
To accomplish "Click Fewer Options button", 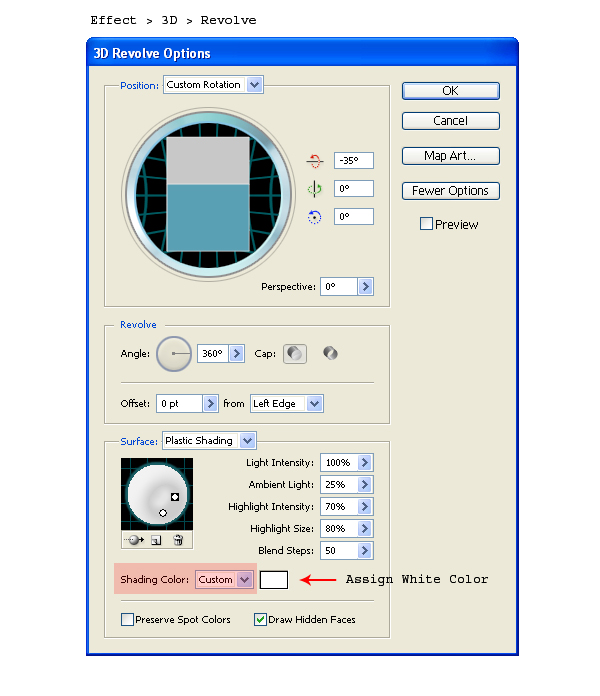I will pyautogui.click(x=451, y=191).
